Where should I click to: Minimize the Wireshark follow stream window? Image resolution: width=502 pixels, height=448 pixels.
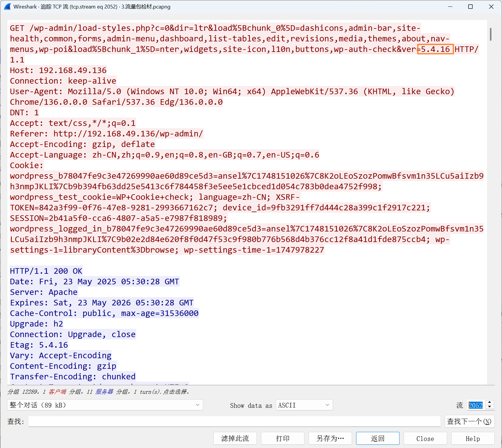click(x=450, y=6)
